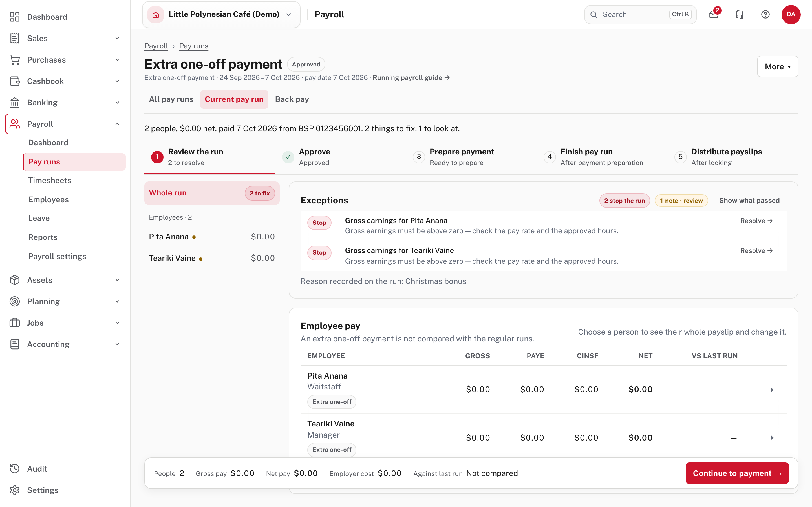
Task: Collapse the Payroll sidebar section
Action: [117, 124]
